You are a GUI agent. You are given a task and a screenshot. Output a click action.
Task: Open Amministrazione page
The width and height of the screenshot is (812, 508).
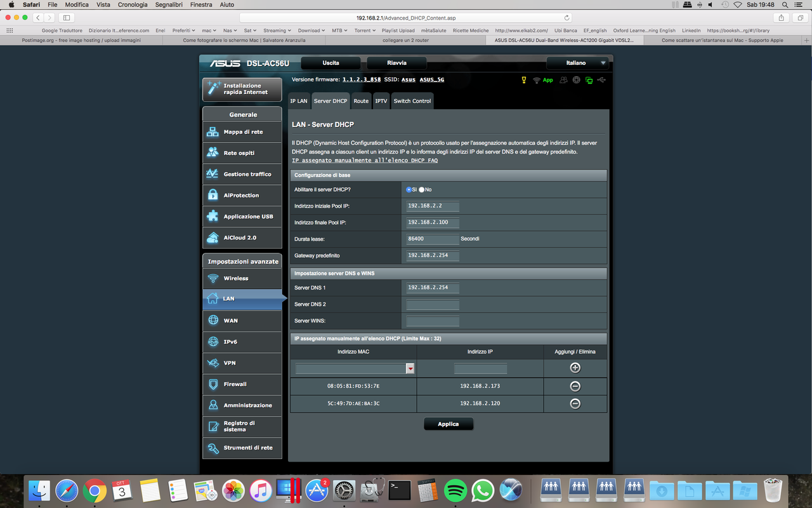coord(242,405)
